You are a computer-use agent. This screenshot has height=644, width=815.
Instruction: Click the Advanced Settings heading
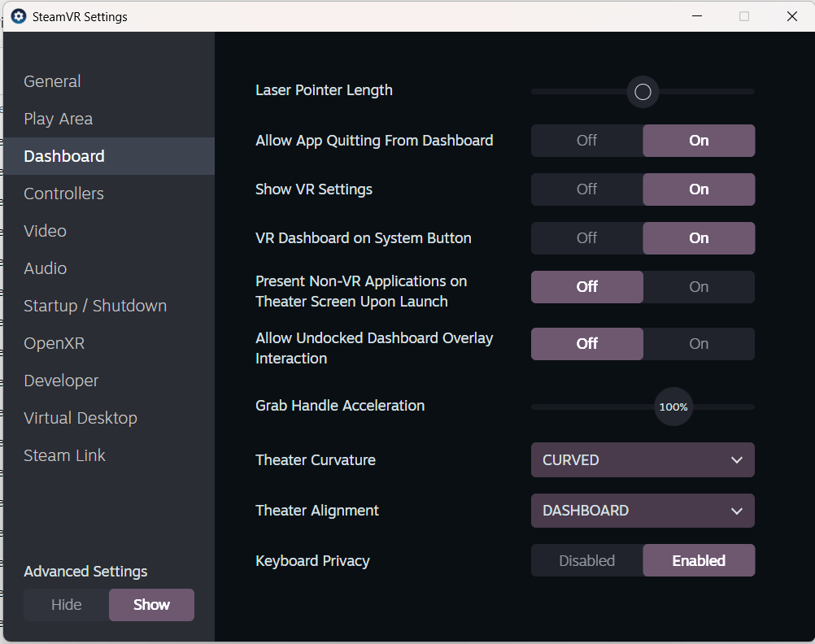(85, 572)
